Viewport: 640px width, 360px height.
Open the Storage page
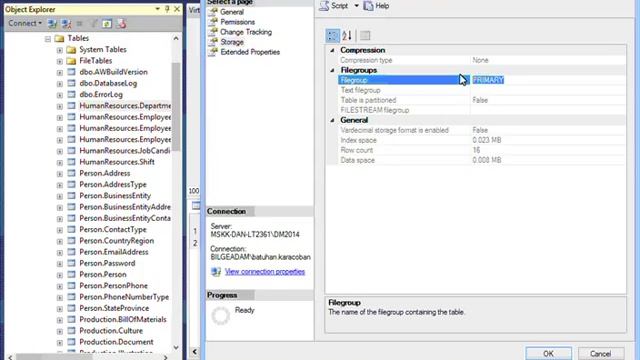[x=231, y=42]
